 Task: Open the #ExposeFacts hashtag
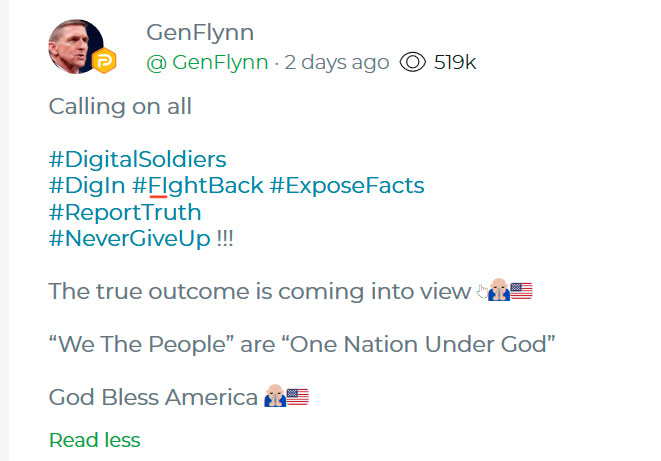[x=346, y=185]
